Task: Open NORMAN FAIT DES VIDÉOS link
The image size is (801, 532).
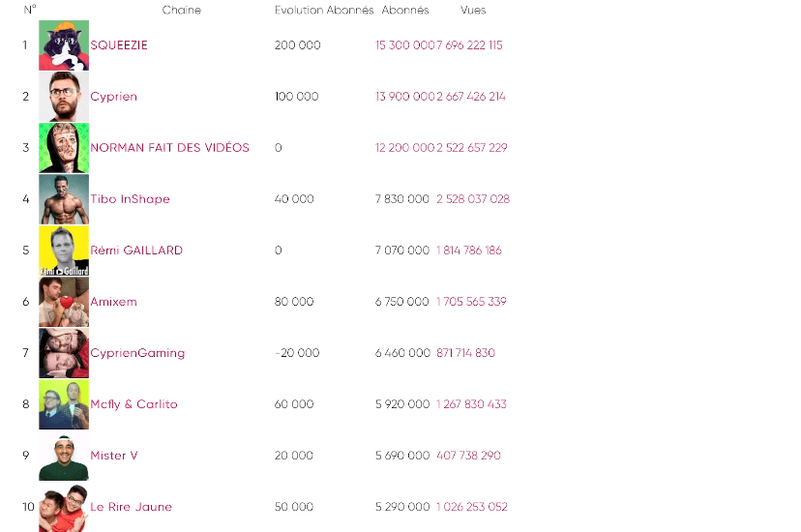Action: [169, 148]
